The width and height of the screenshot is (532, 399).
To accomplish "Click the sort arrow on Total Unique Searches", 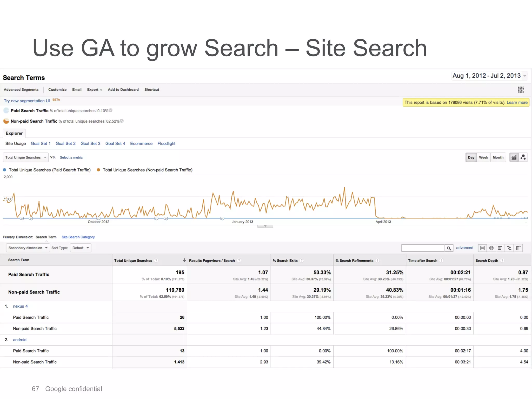I will coord(184,260).
